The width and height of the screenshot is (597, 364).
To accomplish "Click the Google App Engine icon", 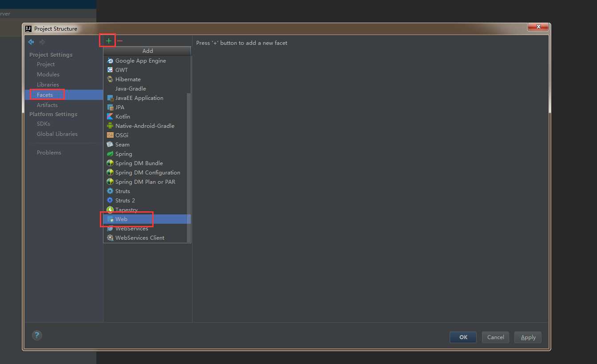I will [x=110, y=61].
